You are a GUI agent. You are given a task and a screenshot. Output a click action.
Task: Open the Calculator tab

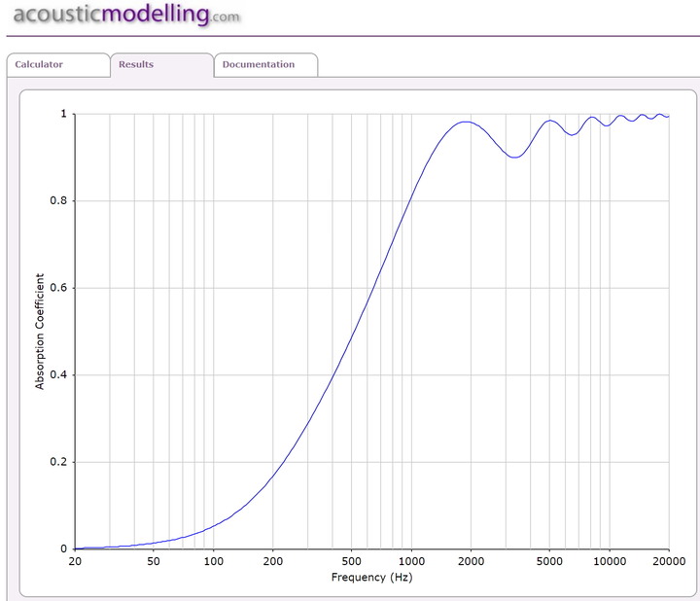58,65
